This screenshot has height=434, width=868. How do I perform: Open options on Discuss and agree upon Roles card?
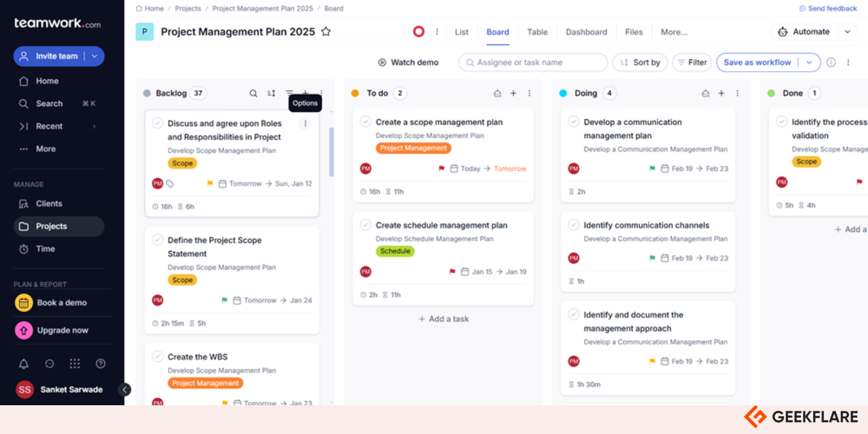pos(305,124)
